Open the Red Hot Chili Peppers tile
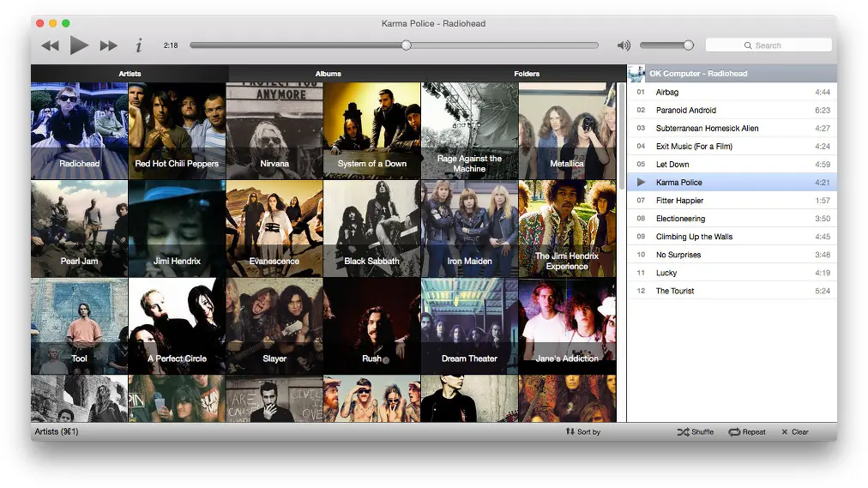 coord(178,130)
